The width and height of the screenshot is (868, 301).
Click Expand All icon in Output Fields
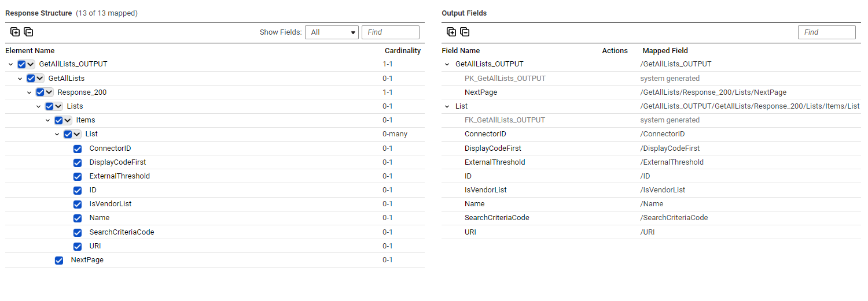451,32
